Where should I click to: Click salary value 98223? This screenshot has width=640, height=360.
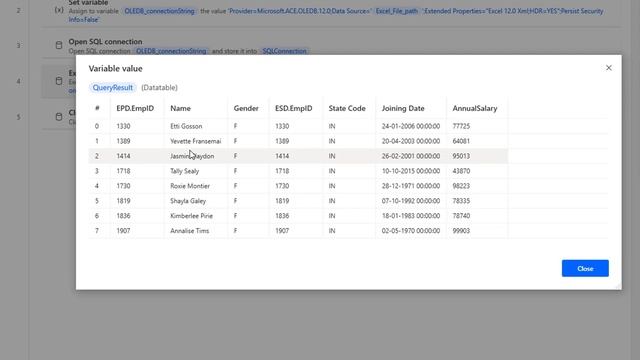(461, 186)
